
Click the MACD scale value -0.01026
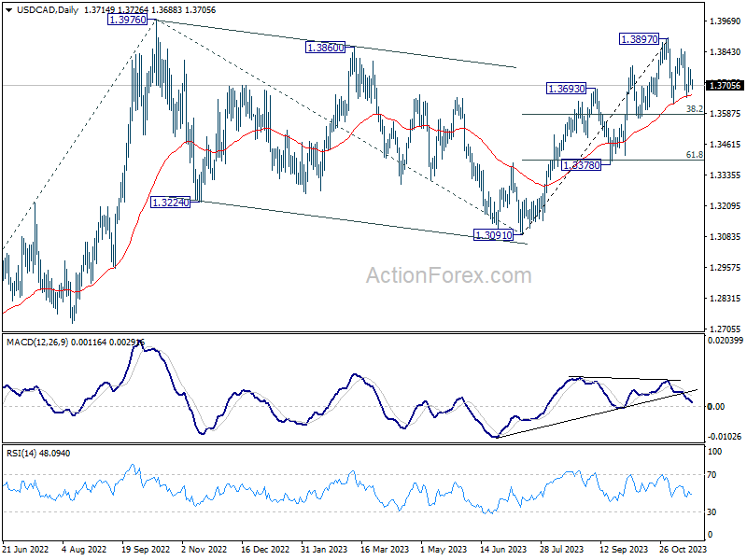pos(726,436)
